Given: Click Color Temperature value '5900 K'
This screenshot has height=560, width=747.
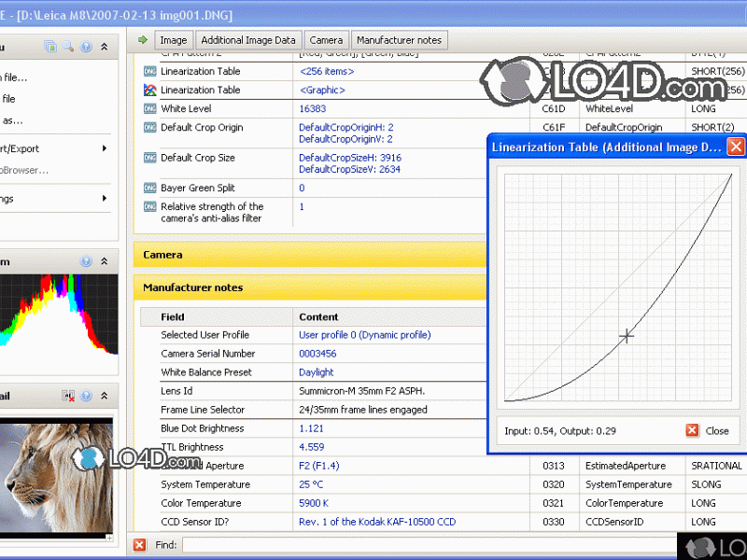Looking at the screenshot, I should (314, 503).
